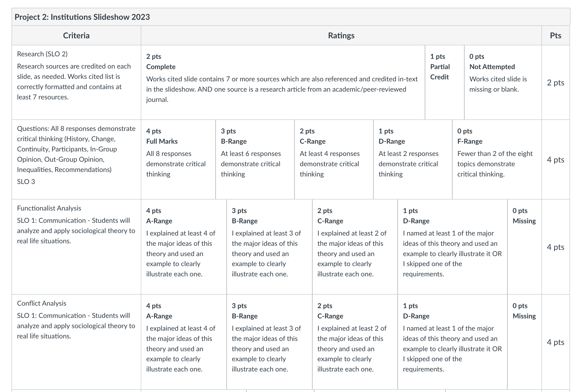This screenshot has width=582, height=392.
Task: Select the 3 pts B-Range rating for Questions
Action: (x=255, y=159)
